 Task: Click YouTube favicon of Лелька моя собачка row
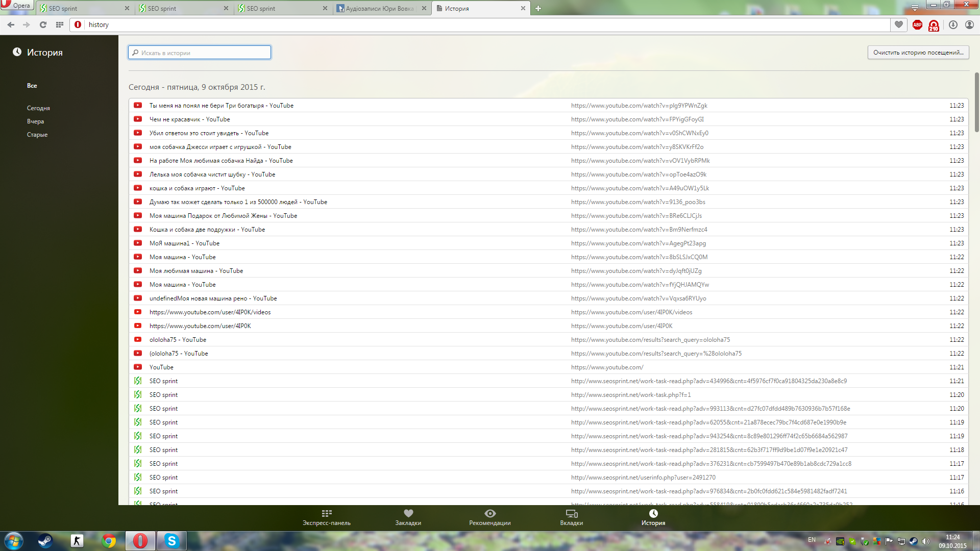pyautogui.click(x=138, y=174)
